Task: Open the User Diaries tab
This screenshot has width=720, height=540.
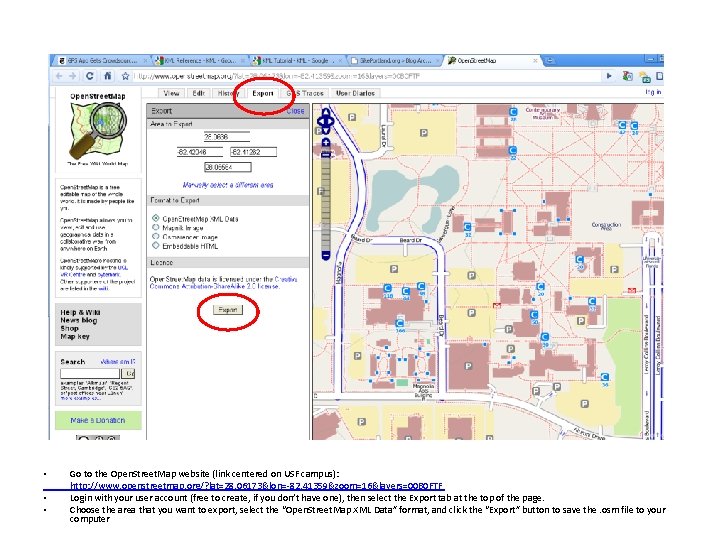Action: pos(355,93)
